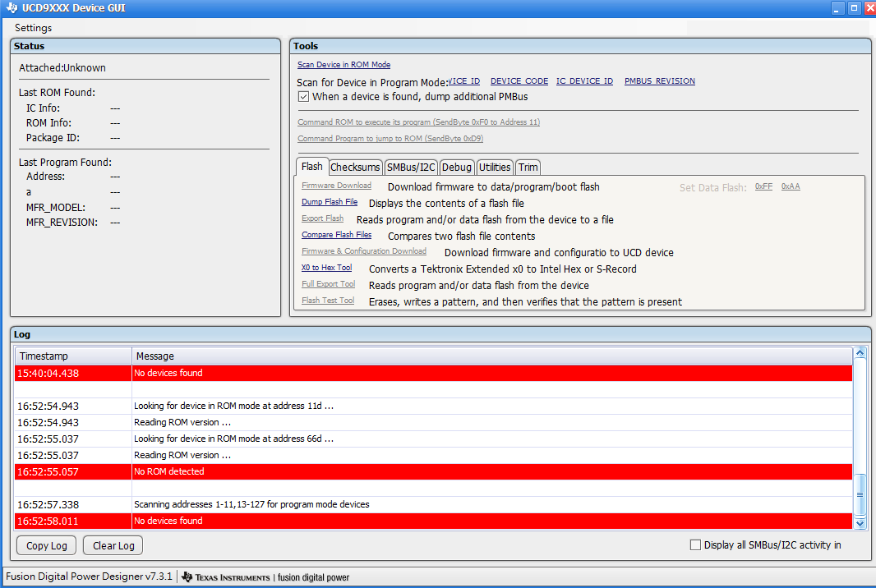
Task: Click 'Attached:Unknown' status text
Action: coord(62,68)
